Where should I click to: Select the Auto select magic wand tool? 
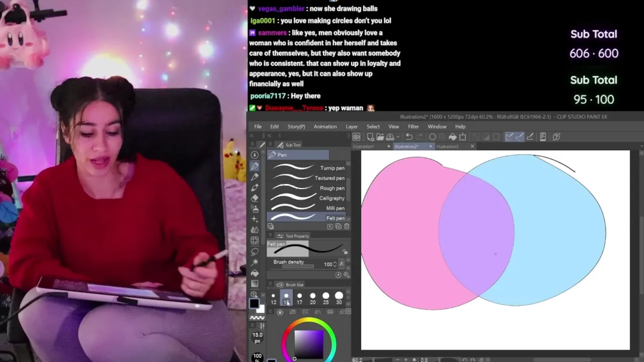255,262
